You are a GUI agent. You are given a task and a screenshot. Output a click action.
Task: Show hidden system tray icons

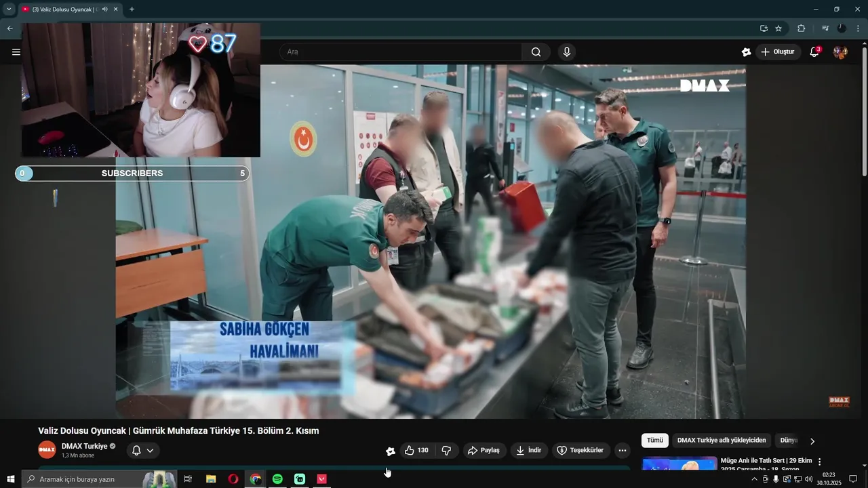point(754,479)
